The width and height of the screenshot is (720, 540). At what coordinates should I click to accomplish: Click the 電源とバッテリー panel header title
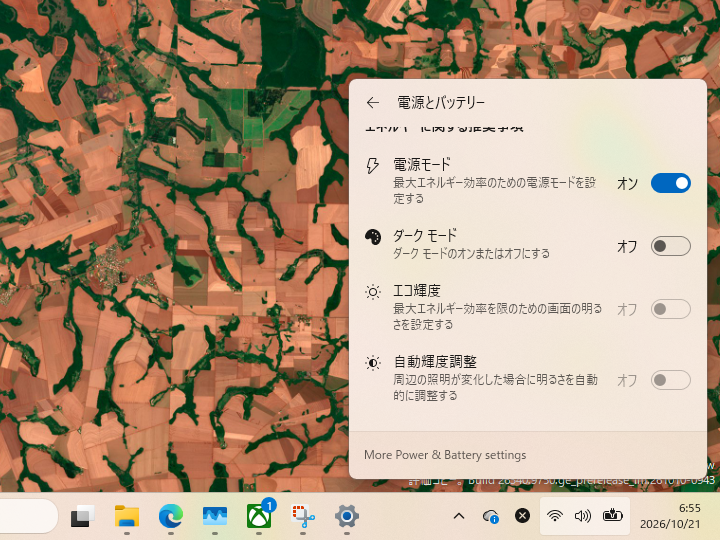tap(441, 102)
